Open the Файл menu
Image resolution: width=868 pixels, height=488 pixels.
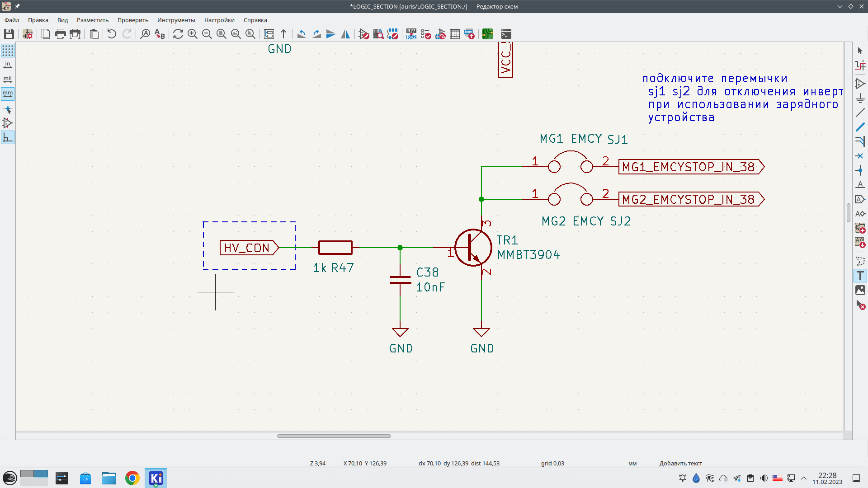(x=12, y=20)
